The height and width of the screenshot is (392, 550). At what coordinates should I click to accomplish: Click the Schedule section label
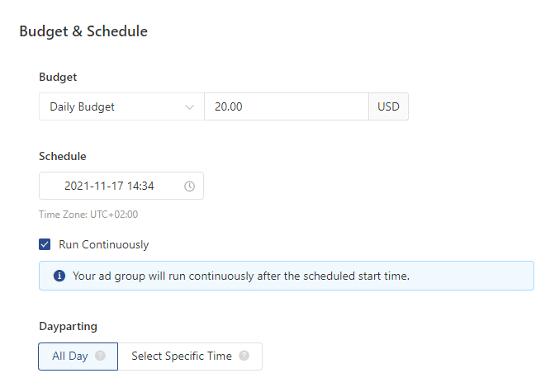(63, 156)
